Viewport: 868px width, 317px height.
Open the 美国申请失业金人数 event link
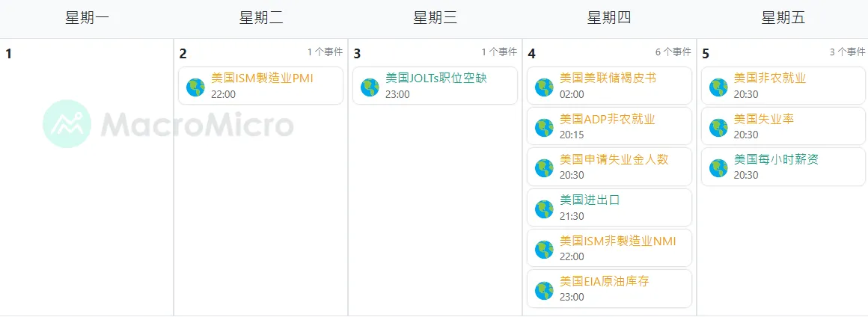[614, 159]
